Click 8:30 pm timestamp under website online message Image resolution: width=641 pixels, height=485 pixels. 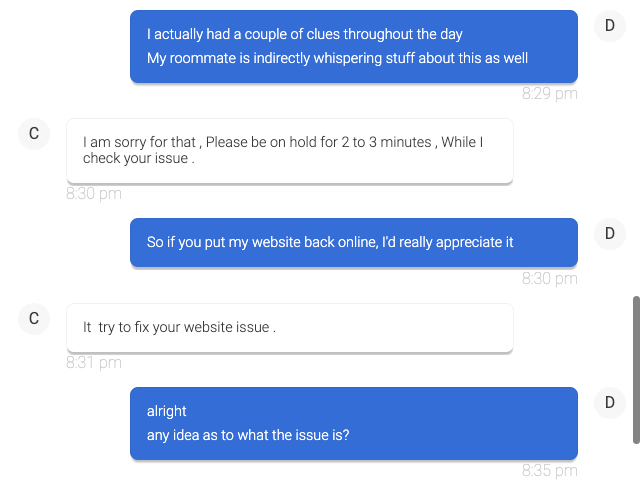coord(549,279)
